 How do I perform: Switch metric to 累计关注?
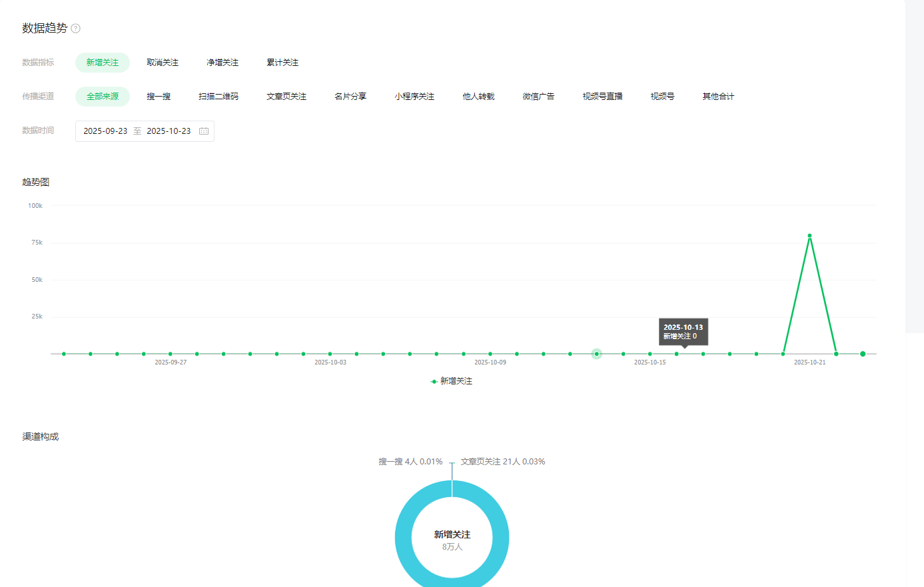[282, 63]
